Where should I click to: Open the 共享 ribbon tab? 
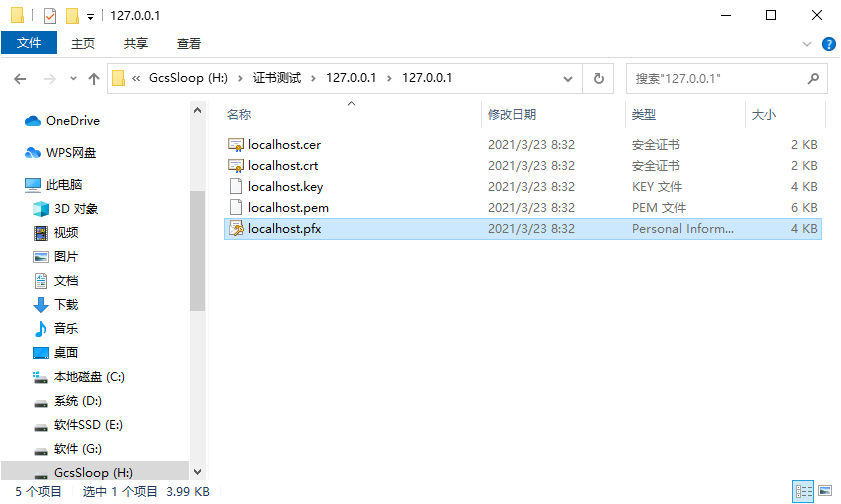coord(136,43)
